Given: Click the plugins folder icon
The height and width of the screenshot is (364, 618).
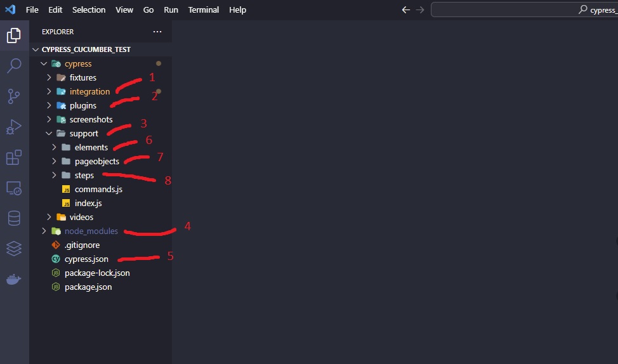Looking at the screenshot, I should pos(61,105).
